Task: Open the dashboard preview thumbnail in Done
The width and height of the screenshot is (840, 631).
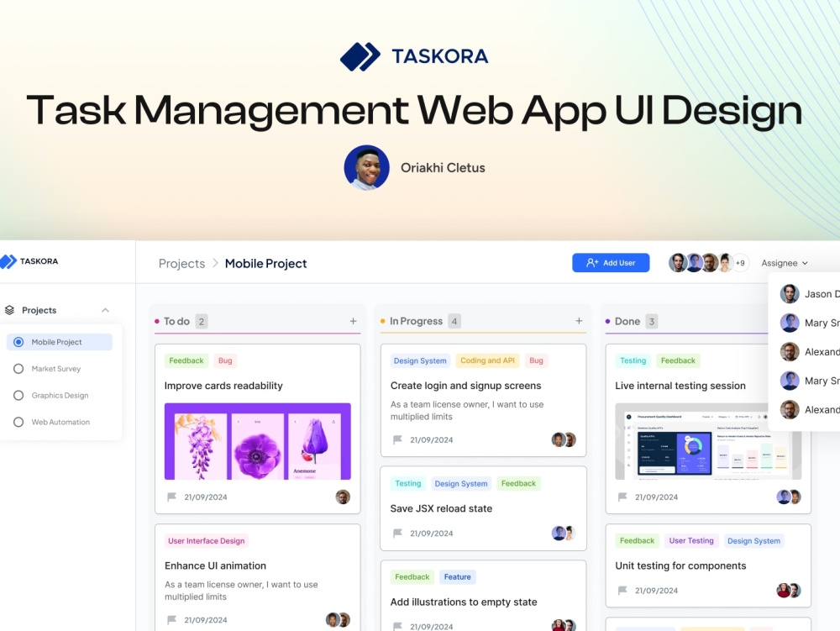Action: tap(708, 441)
